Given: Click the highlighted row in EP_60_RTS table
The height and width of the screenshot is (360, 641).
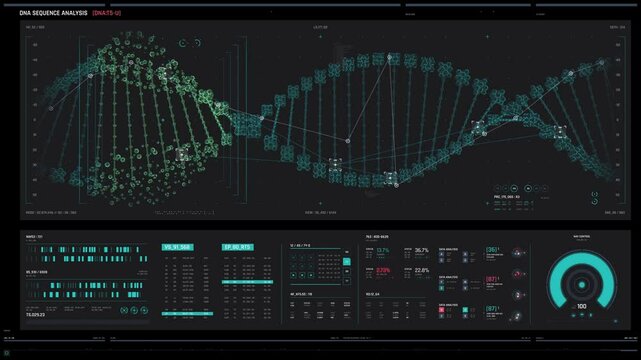Looking at the screenshot, I should click(x=247, y=282).
